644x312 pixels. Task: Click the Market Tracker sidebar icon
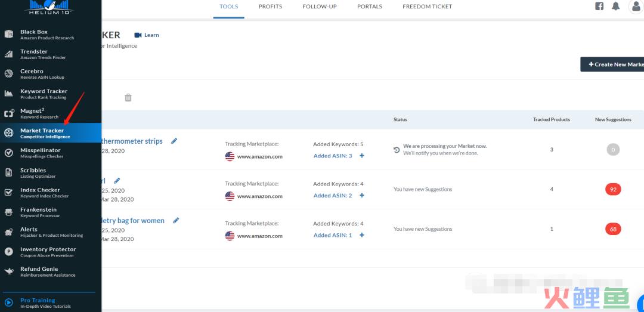tap(8, 133)
